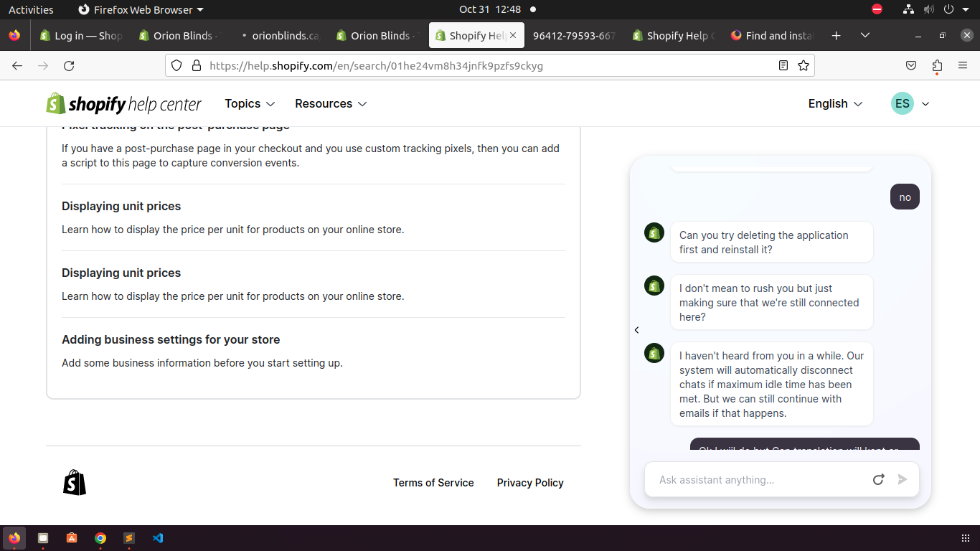Open Firefox hamburger application menu
Viewport: 980px width, 551px height.
[963, 65]
